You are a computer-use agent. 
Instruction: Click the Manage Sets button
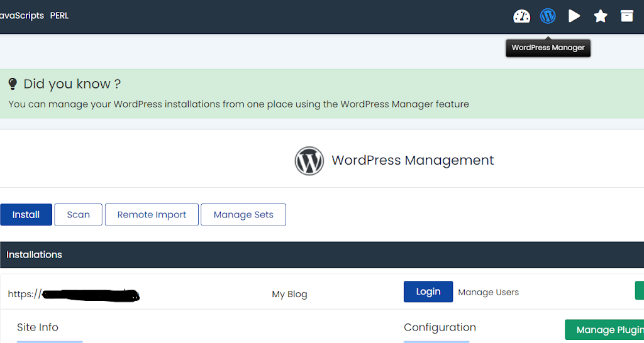(243, 215)
